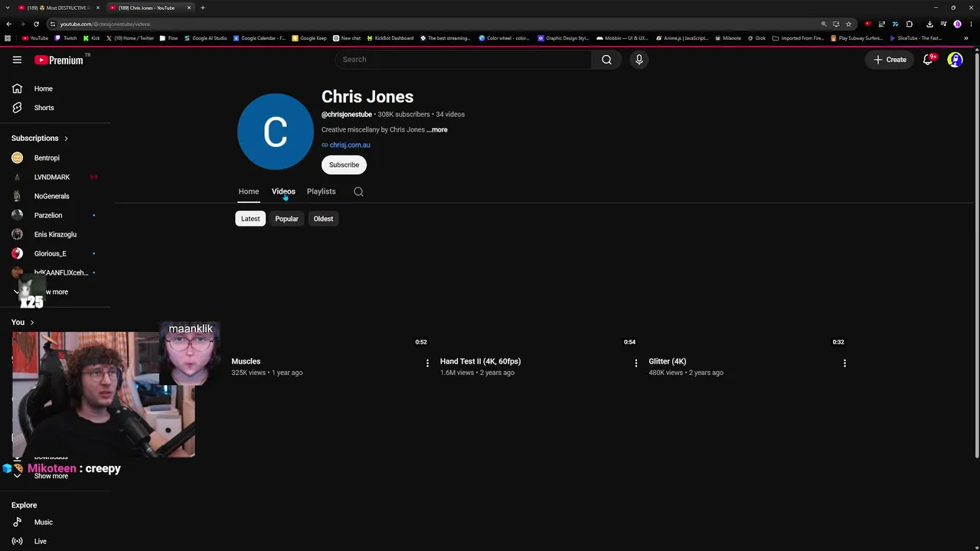Close the Chris Jones browser tab

(188, 8)
